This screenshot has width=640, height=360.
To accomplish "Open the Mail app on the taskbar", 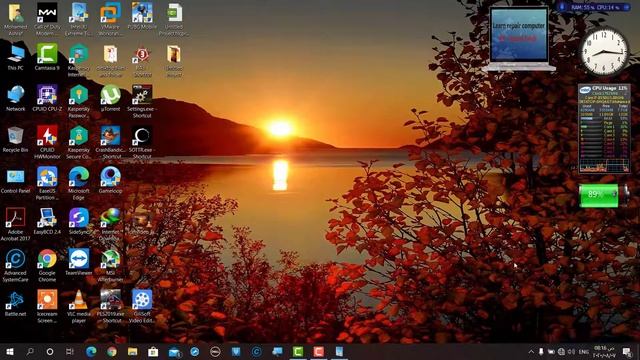I will (x=174, y=351).
